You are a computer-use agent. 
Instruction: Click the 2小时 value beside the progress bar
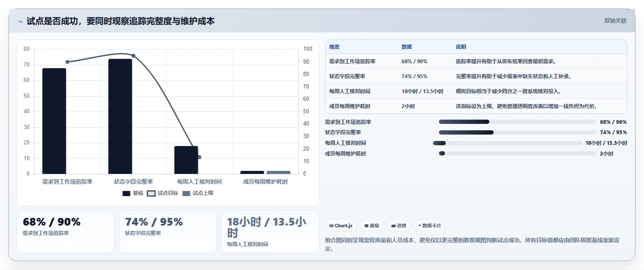point(606,154)
